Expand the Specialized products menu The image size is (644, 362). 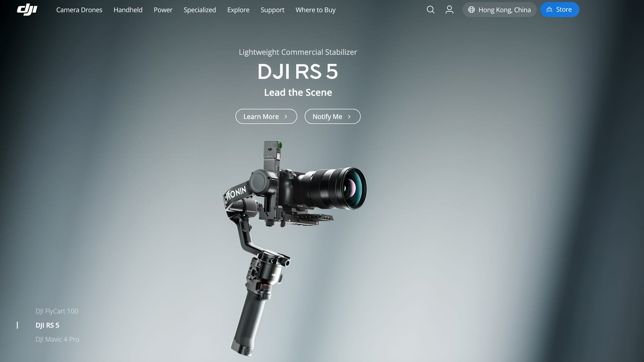200,10
